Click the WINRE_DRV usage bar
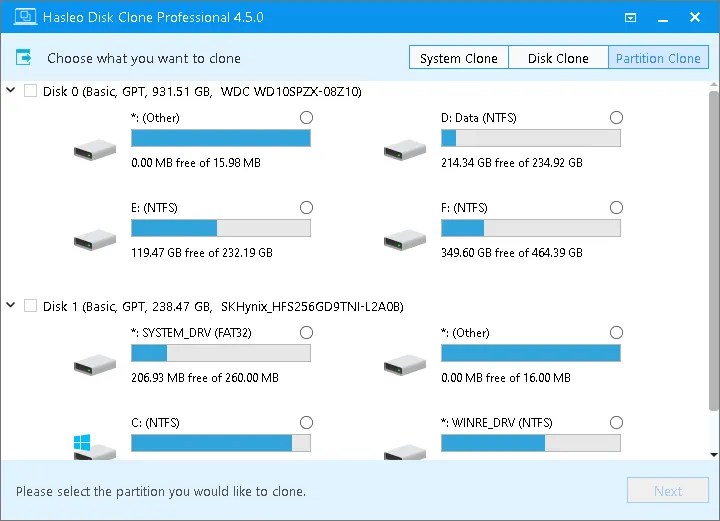The image size is (720, 521). point(531,443)
